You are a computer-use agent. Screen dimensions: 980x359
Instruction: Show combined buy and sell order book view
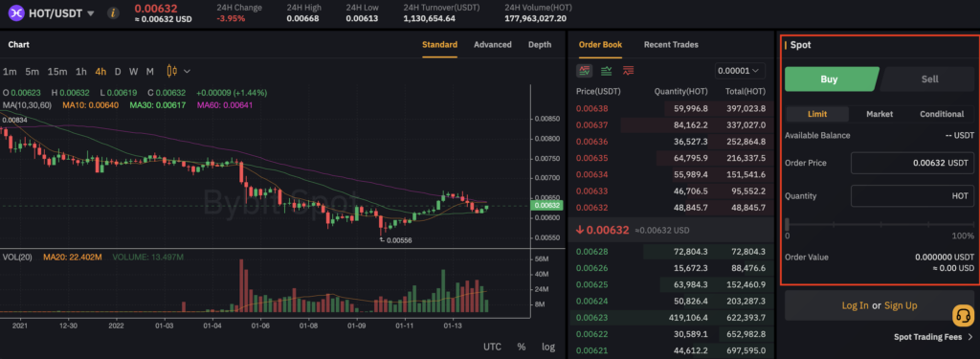[585, 71]
